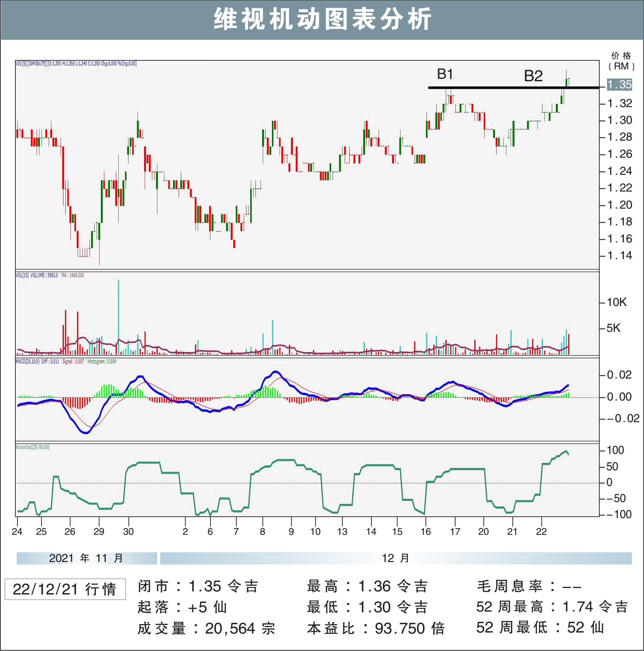Image resolution: width=644 pixels, height=651 pixels.
Task: Click the 1.20 price axis label
Action: point(620,205)
